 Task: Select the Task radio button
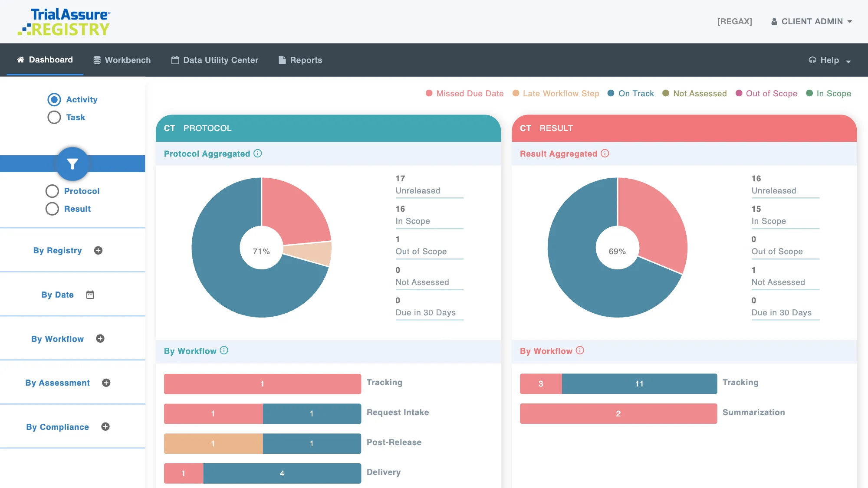click(x=54, y=118)
